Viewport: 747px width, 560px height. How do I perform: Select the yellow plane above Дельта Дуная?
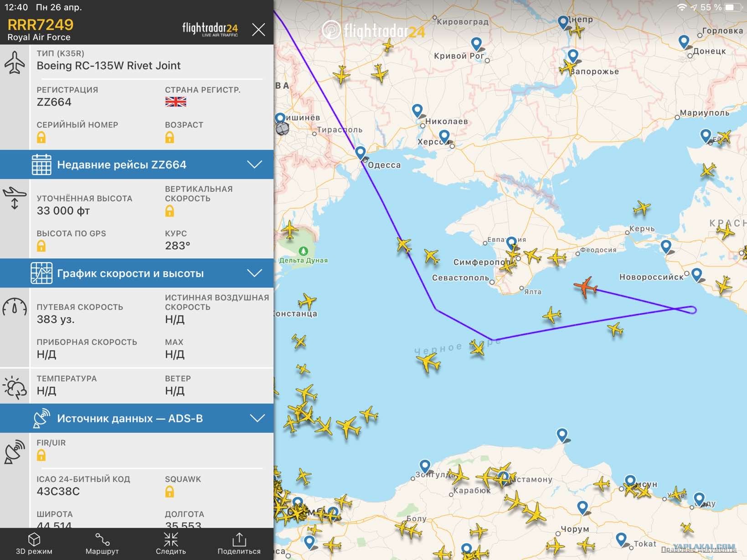click(x=290, y=229)
